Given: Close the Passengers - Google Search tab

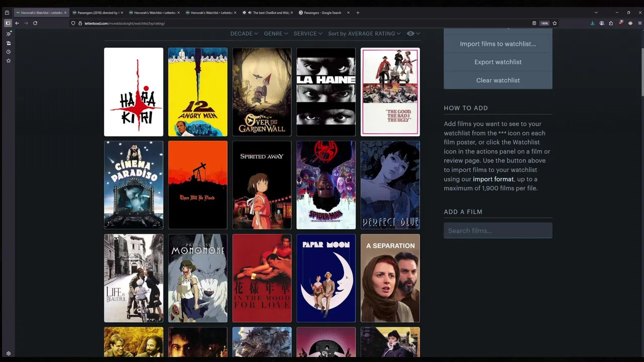Looking at the screenshot, I should click(348, 13).
